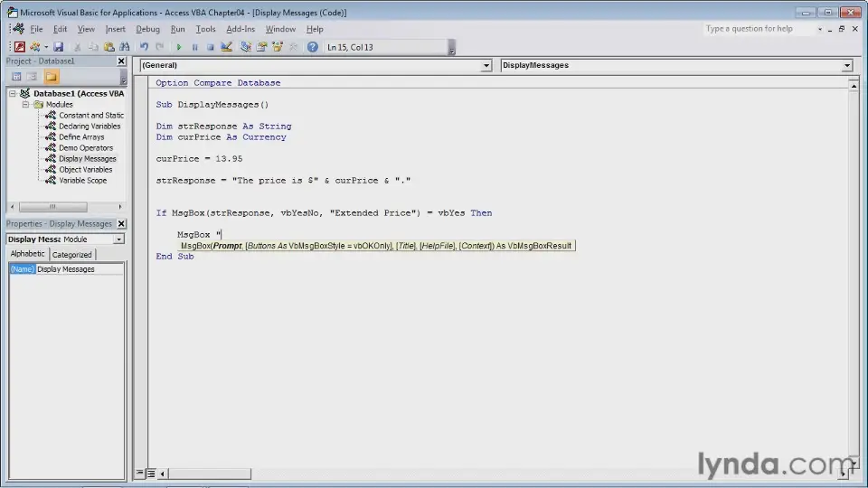Open the Declaring Variables module
This screenshot has height=488, width=868.
point(90,127)
